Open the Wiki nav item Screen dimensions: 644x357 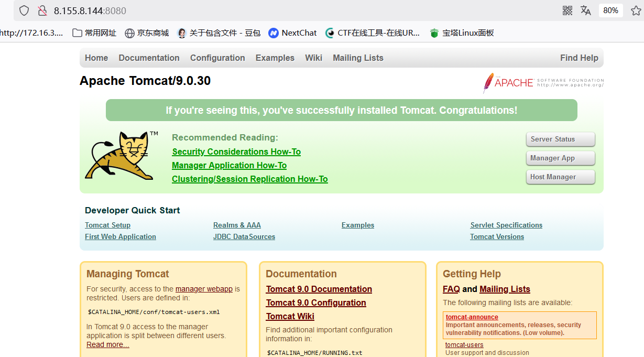click(x=313, y=58)
